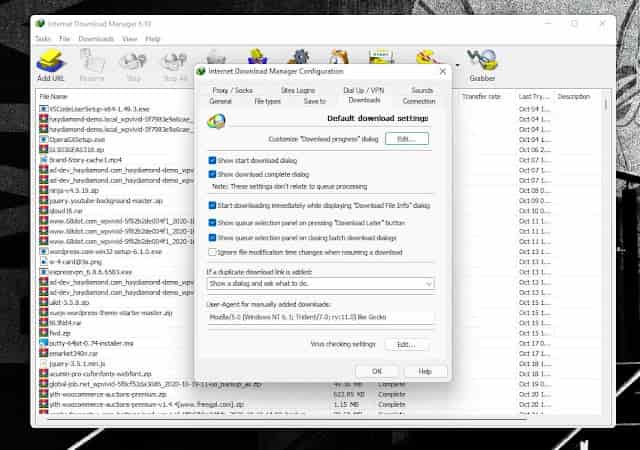This screenshot has height=450, width=640.
Task: Close the Configuration dialog
Action: click(443, 71)
